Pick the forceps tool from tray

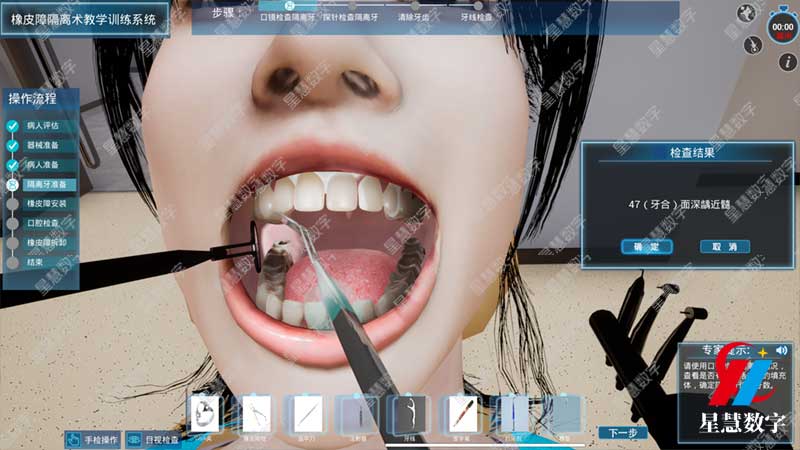pyautogui.click(x=256, y=414)
